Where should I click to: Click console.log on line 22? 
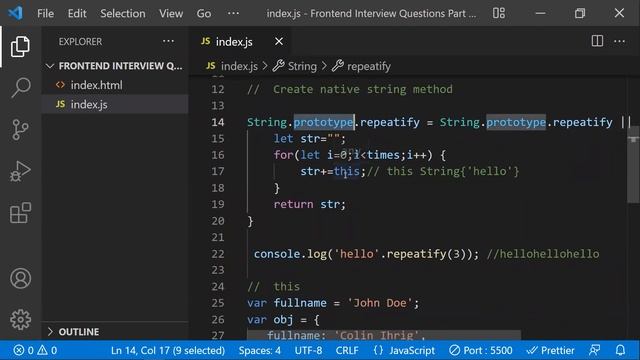(290, 254)
